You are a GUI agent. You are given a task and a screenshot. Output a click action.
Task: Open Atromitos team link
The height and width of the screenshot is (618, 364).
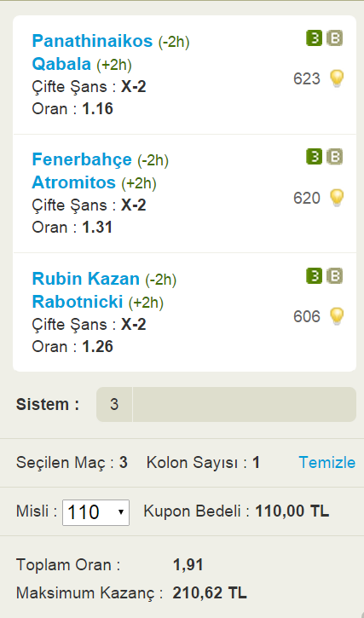(74, 182)
